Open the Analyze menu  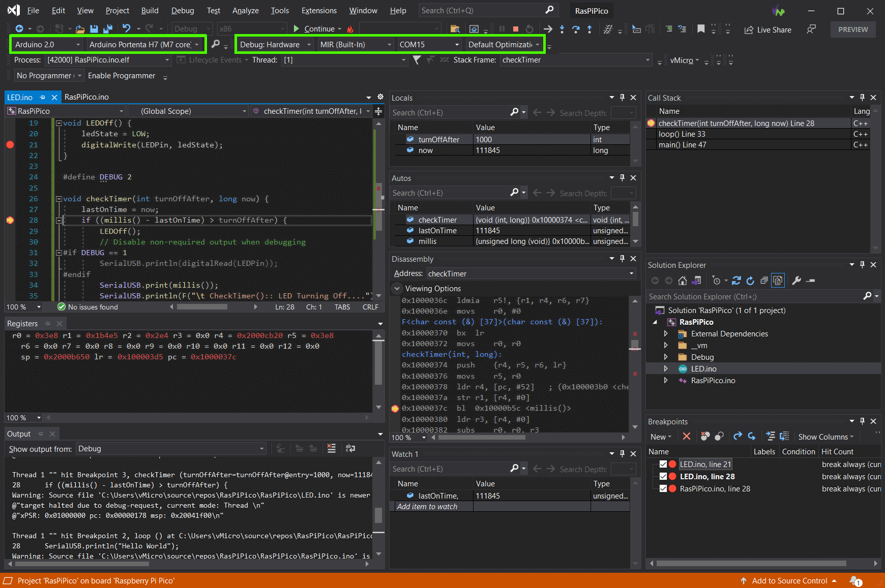coord(245,10)
